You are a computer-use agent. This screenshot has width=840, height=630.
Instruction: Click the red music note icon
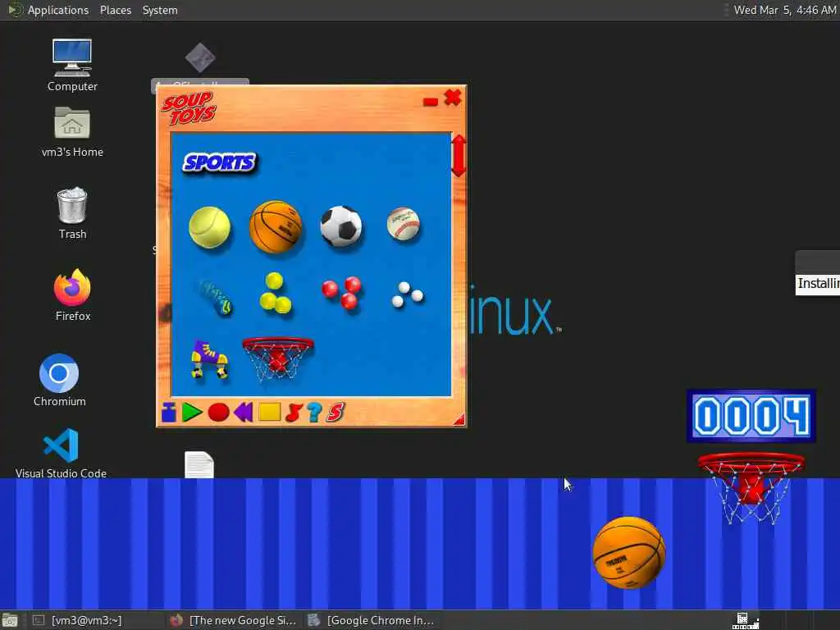(x=294, y=413)
